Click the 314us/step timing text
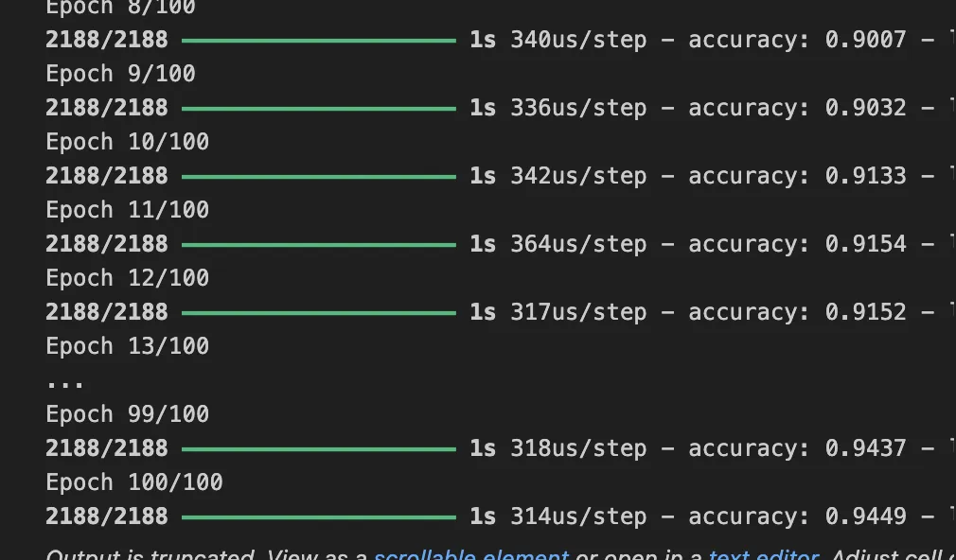The height and width of the screenshot is (560, 956). point(578,516)
